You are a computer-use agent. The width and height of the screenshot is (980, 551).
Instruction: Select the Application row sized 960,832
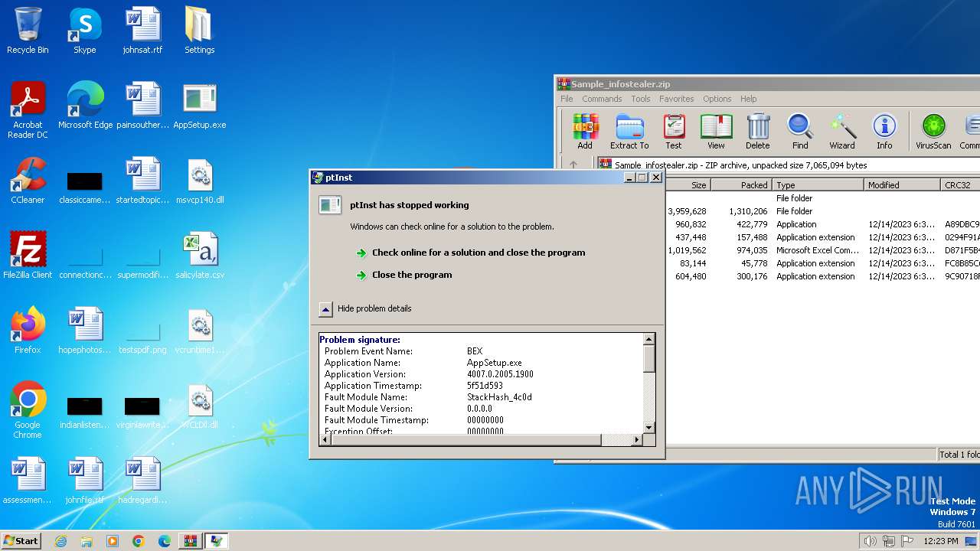pos(823,224)
